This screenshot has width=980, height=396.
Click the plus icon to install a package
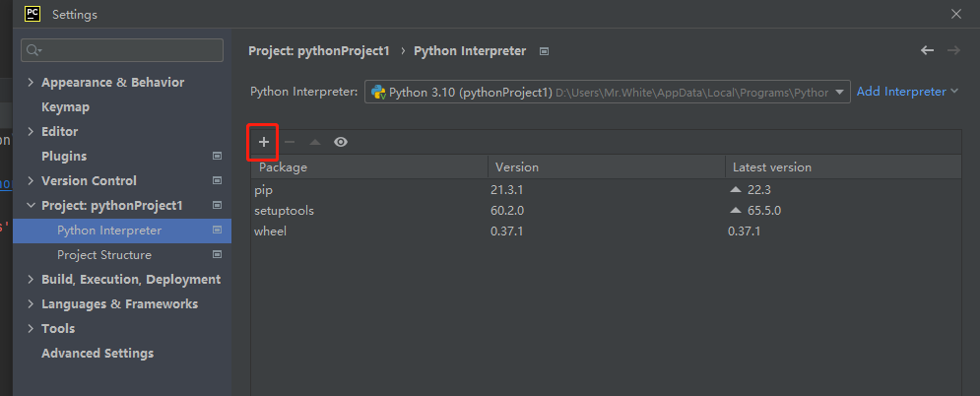click(264, 142)
